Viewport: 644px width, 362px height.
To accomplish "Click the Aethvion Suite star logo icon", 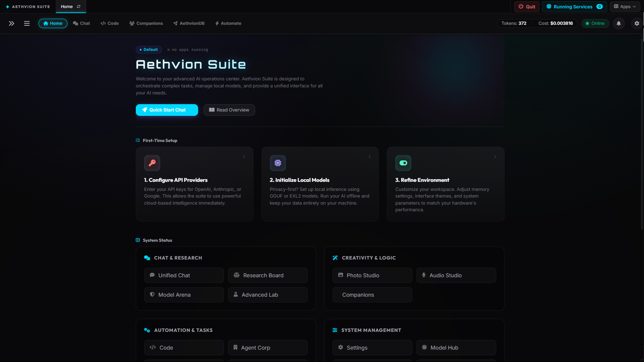I will pyautogui.click(x=7, y=7).
